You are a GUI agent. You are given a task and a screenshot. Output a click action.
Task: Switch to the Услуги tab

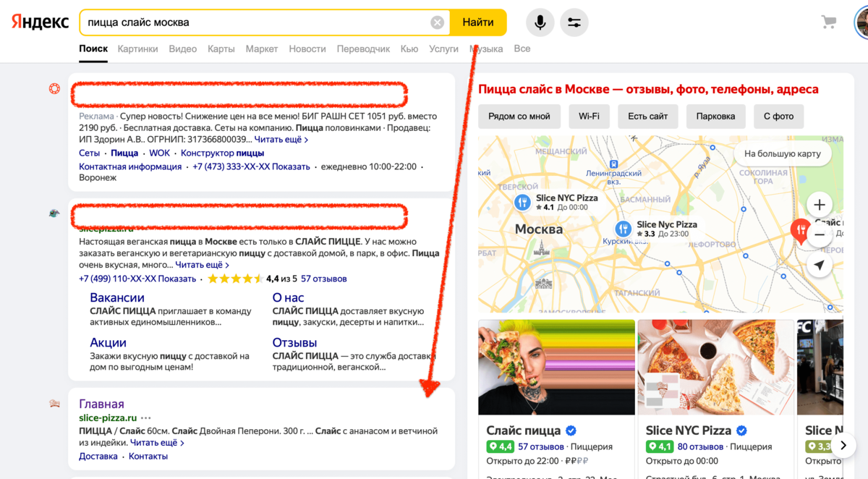click(444, 49)
